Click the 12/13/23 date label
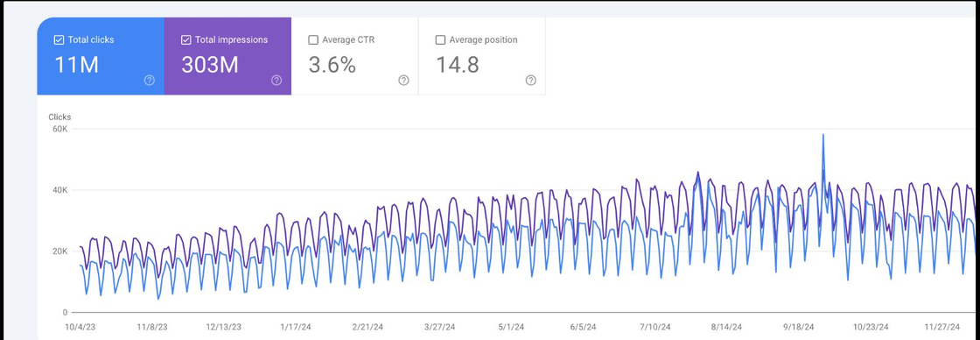This screenshot has width=980, height=340. [224, 327]
